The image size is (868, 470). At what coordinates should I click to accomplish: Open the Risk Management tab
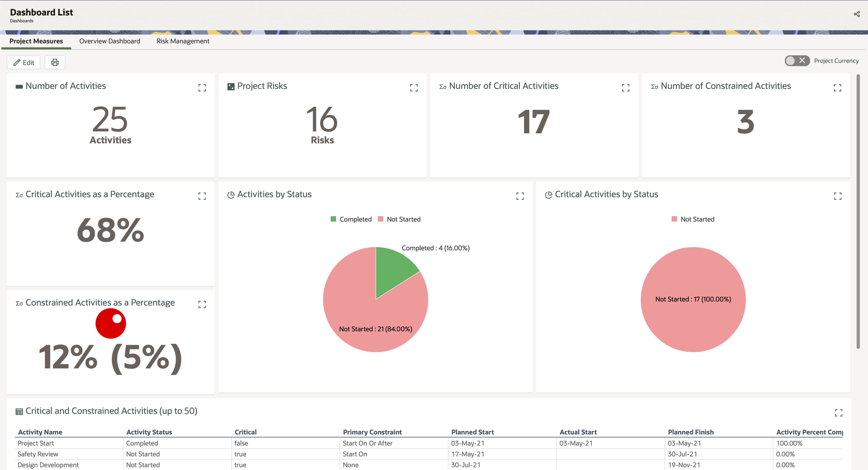click(182, 41)
